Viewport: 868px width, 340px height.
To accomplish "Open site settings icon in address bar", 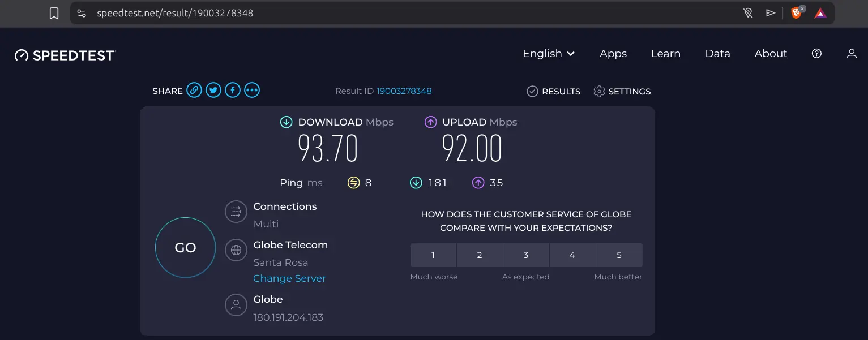I will tap(82, 13).
